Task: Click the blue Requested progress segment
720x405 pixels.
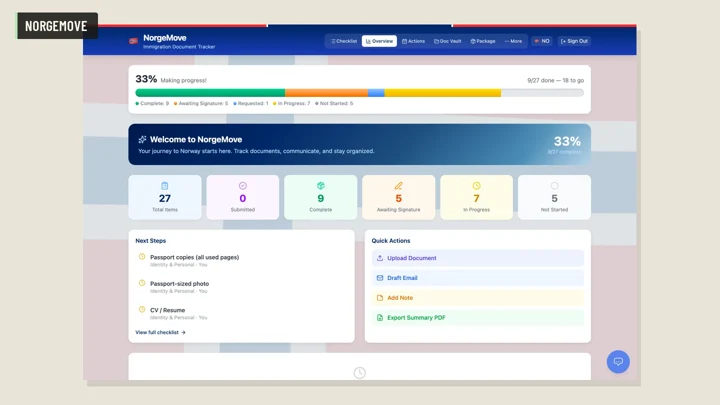Action: point(376,93)
